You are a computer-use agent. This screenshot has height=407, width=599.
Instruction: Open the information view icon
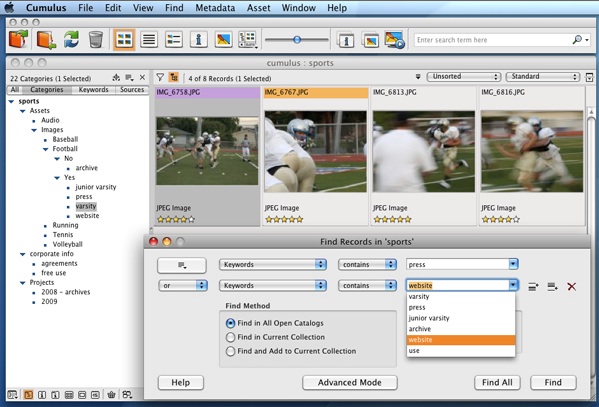pyautogui.click(x=199, y=39)
